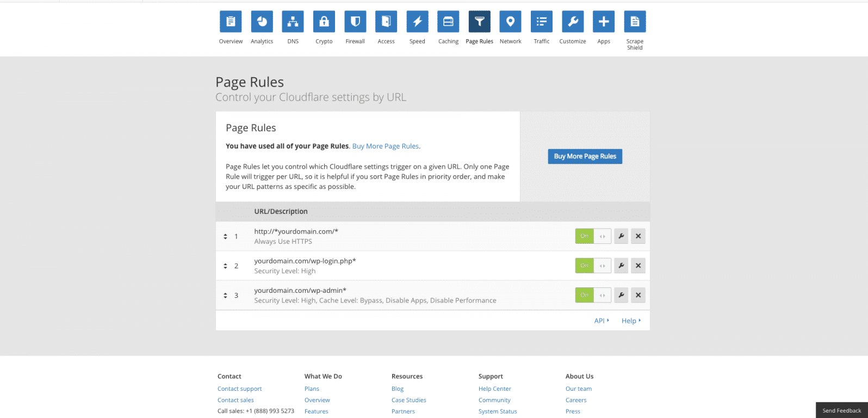Viewport: 868px width, 418px height.
Task: Edit the wp-login.php rule via wrench icon
Action: click(621, 266)
